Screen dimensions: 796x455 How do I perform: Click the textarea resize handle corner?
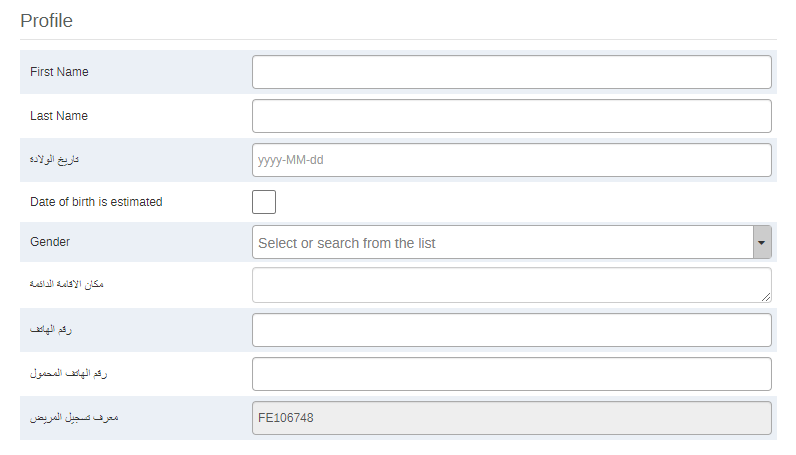point(766,297)
